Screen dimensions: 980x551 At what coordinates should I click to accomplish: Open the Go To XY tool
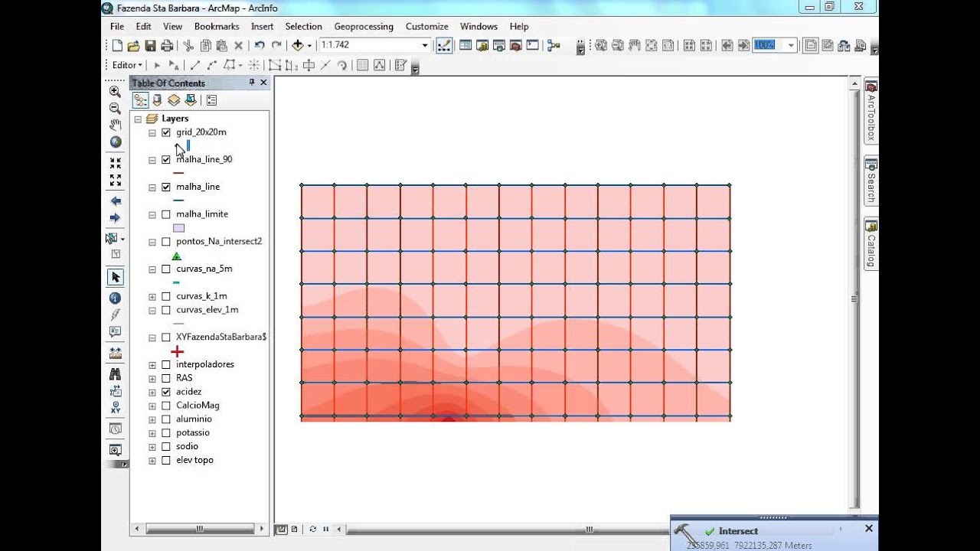click(x=115, y=408)
